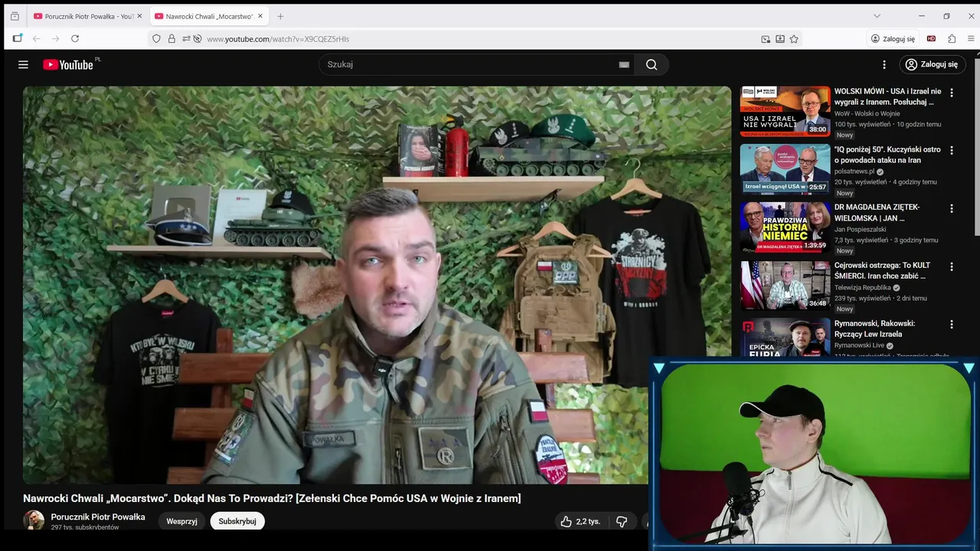This screenshot has height=551, width=980.
Task: Click the main video player to pause
Action: pos(377,285)
